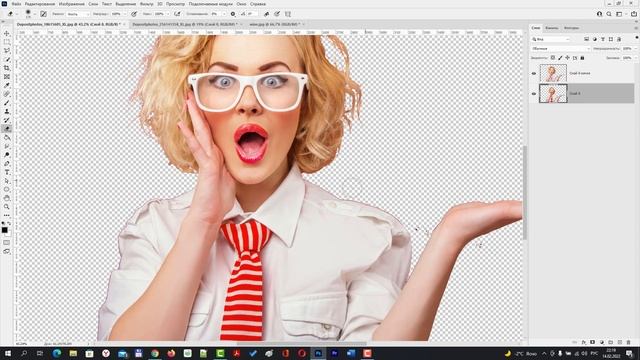This screenshot has width=640, height=360.
Task: Select the Eyedropper tool
Action: [x=7, y=85]
